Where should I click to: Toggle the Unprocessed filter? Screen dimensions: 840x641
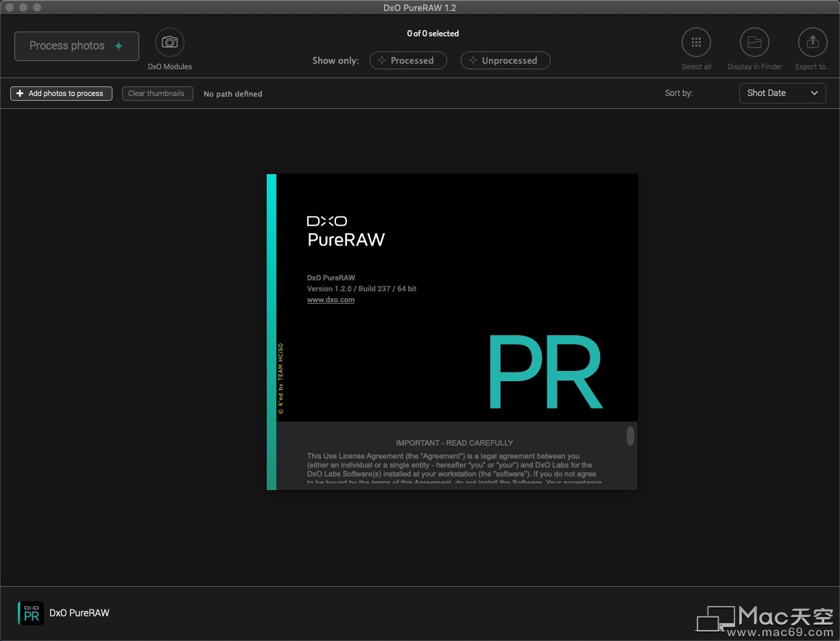(x=505, y=60)
